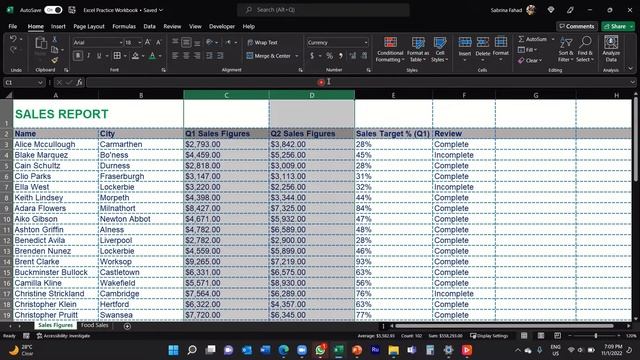Click Accessibility: Investigate in status bar
This screenshot has height=360, width=640.
pos(63,336)
